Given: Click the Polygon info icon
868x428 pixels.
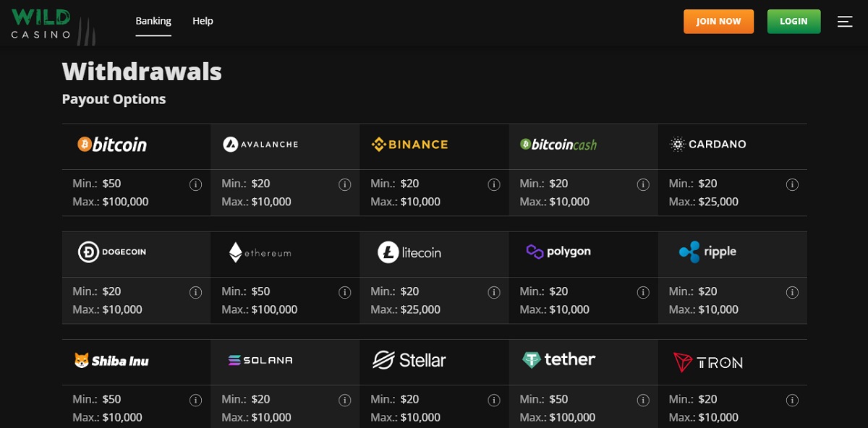Looking at the screenshot, I should coord(643,292).
